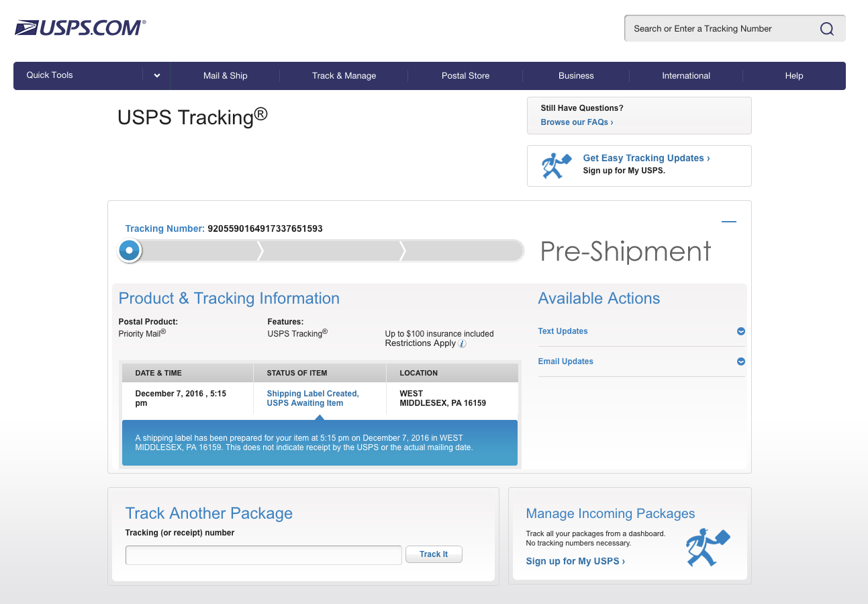Click the Restrictions Apply info icon
This screenshot has height=604, width=868.
click(462, 343)
